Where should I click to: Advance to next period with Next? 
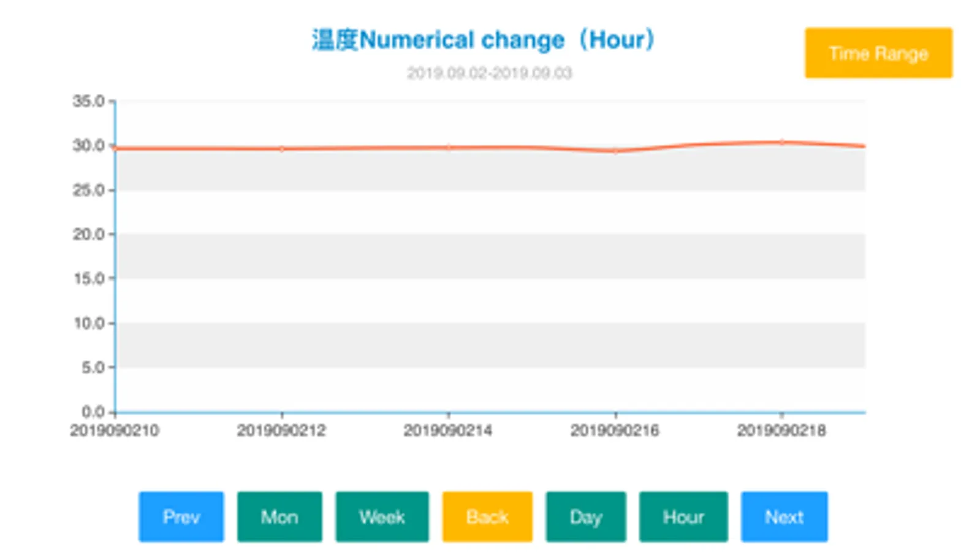784,516
